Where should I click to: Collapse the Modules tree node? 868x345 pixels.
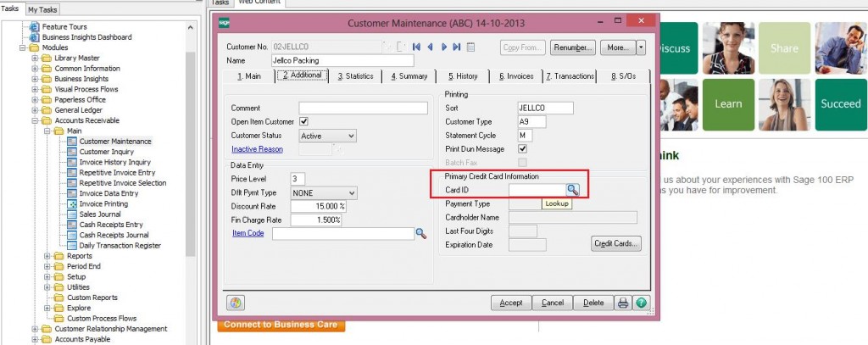click(x=23, y=47)
